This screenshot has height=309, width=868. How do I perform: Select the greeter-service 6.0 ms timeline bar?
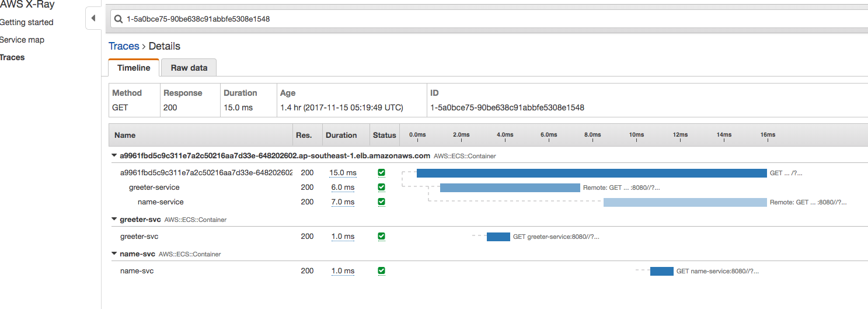[510, 188]
